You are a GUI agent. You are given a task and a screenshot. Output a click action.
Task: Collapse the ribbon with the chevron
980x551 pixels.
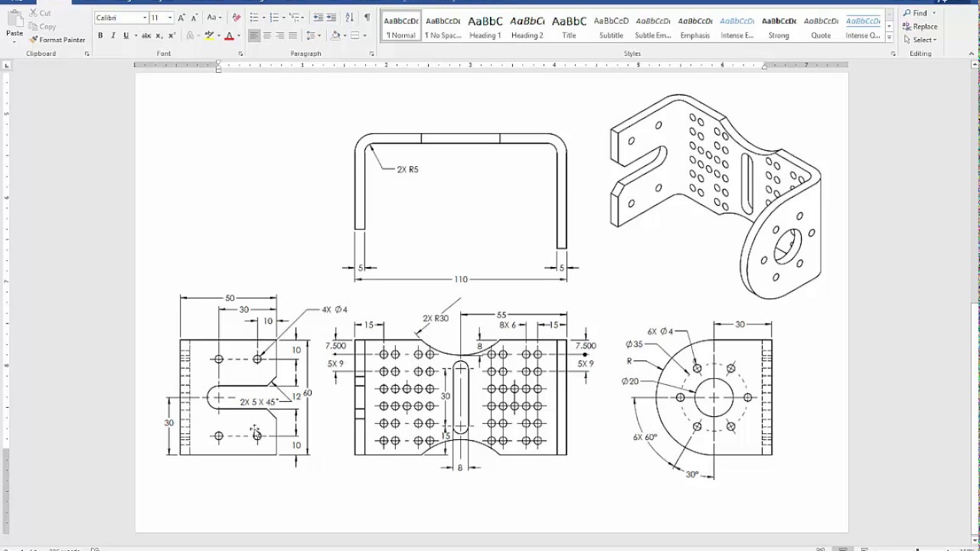point(972,54)
